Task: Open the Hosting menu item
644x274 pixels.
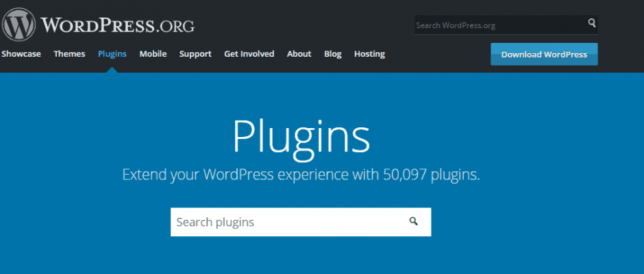Action: [369, 54]
